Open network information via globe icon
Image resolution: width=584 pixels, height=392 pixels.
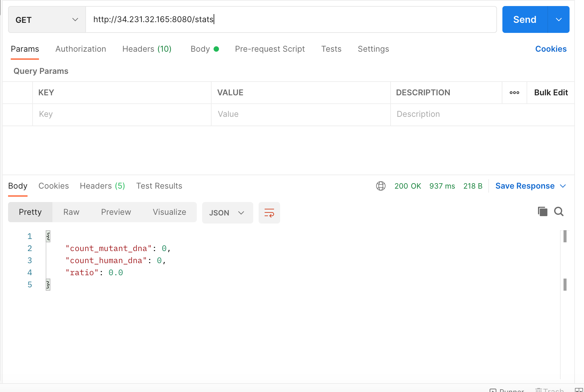tap(380, 186)
